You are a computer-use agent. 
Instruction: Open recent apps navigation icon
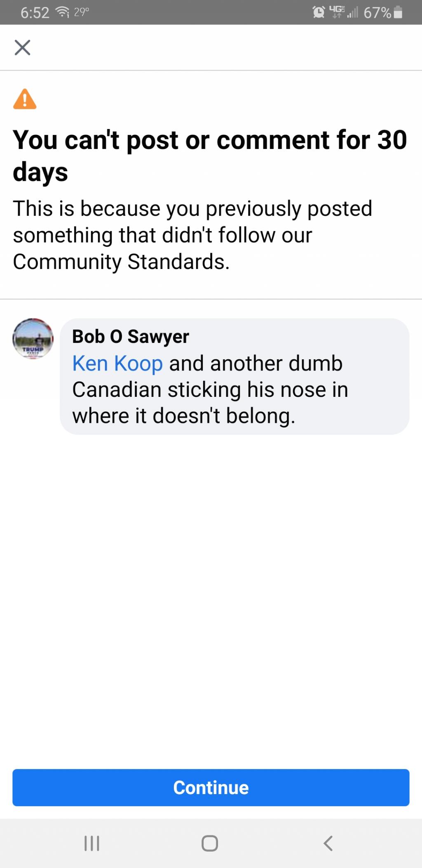tap(92, 843)
